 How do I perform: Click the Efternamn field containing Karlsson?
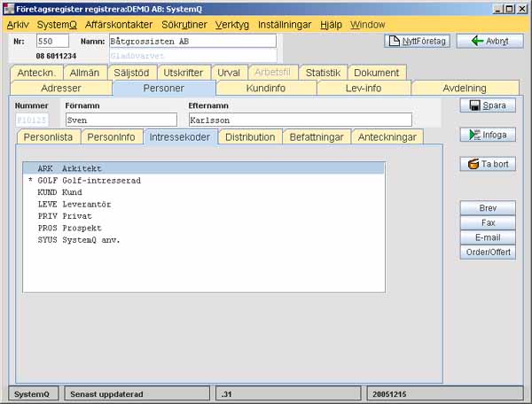(301, 120)
